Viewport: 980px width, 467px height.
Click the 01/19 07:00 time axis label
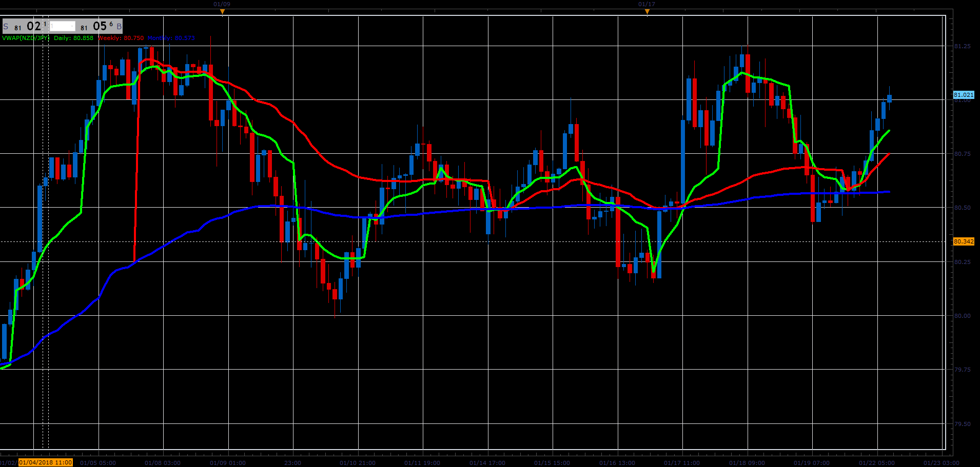[812, 463]
